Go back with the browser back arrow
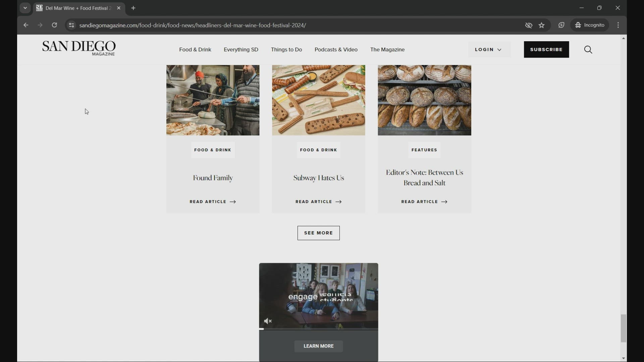This screenshot has width=644, height=362. tap(26, 25)
